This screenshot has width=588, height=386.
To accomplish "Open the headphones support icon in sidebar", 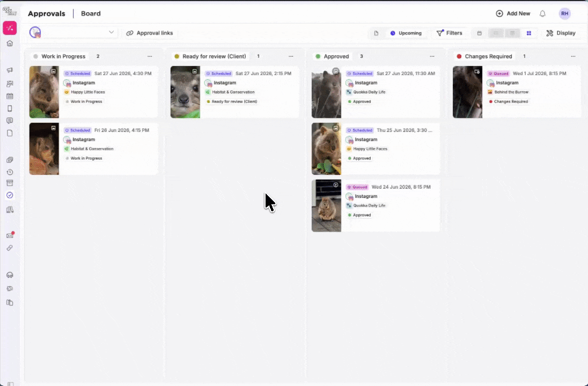I will (10, 275).
